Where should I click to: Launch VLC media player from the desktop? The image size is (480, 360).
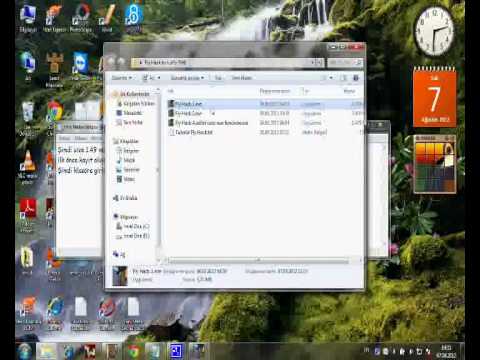pos(28,167)
